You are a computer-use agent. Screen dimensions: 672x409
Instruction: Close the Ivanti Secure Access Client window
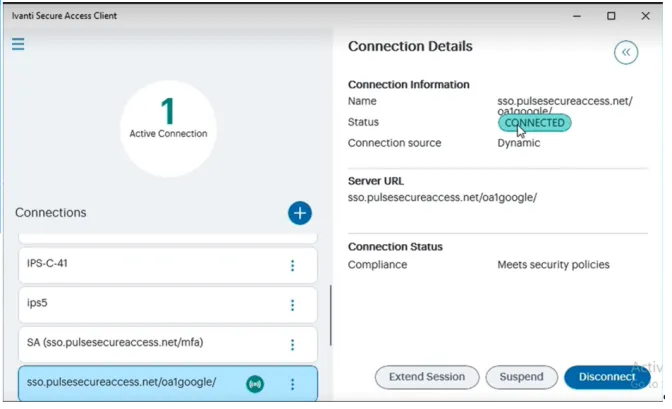click(645, 16)
